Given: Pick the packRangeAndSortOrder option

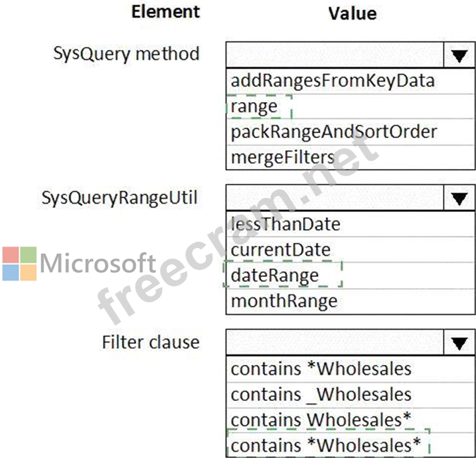Looking at the screenshot, I should [334, 132].
